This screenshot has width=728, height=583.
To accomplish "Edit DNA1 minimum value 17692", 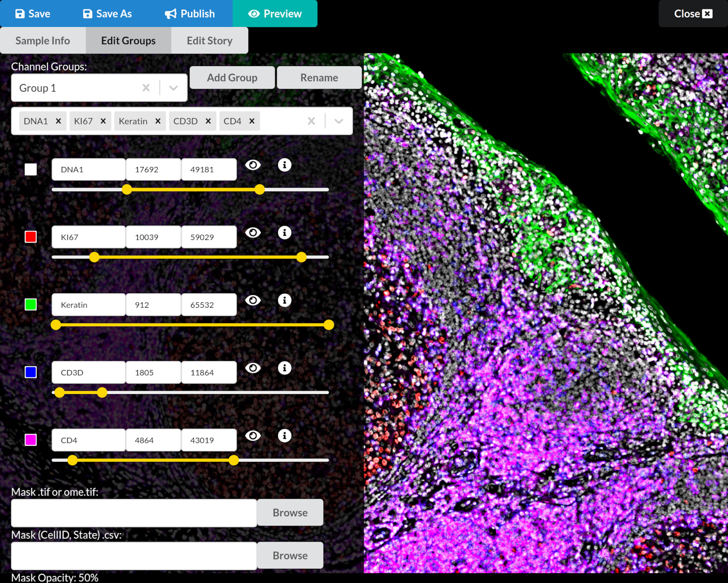I will [153, 169].
